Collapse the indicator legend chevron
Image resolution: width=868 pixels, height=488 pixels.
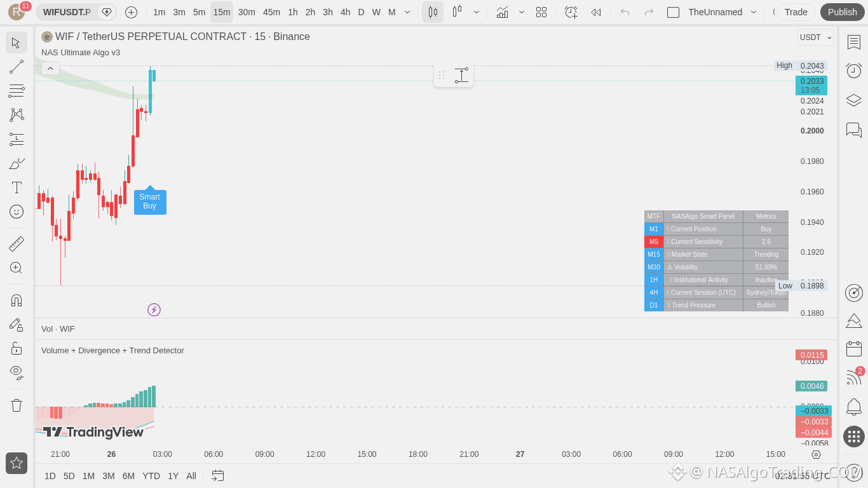tap(50, 68)
